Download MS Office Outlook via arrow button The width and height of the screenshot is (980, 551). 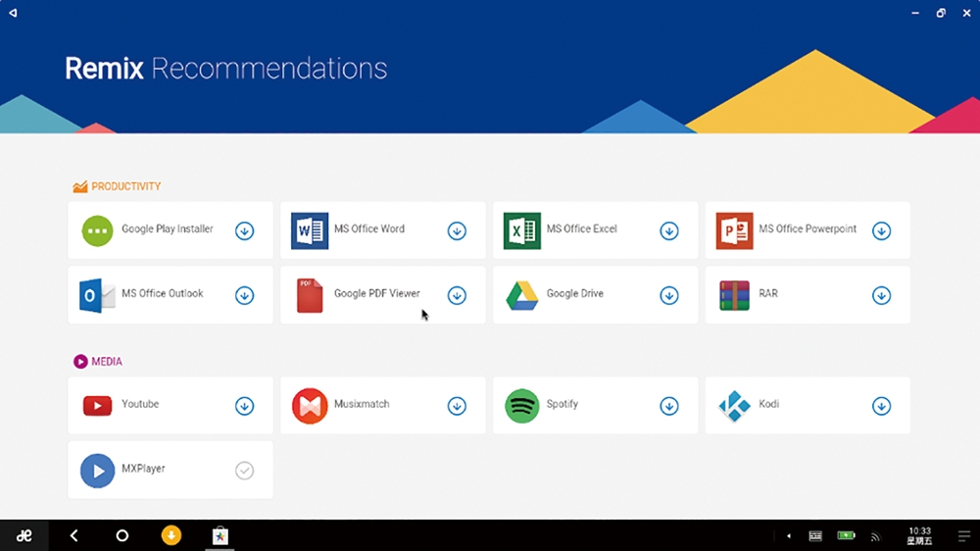[244, 295]
